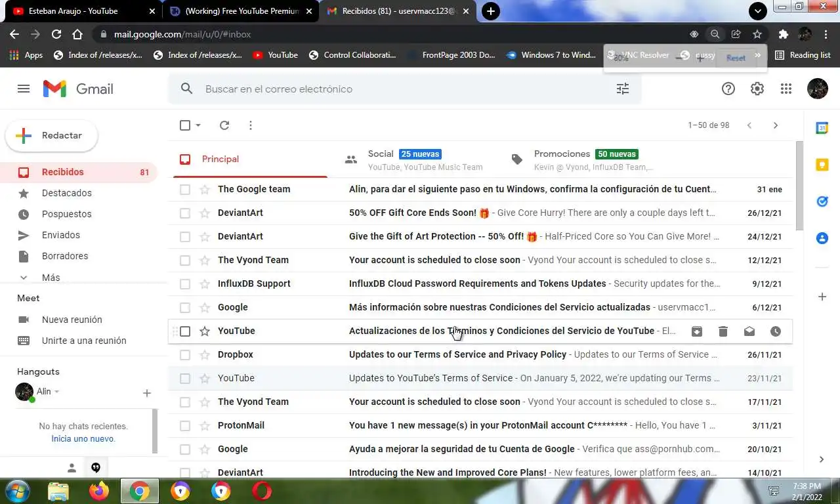Go to older messages page arrow

click(776, 125)
